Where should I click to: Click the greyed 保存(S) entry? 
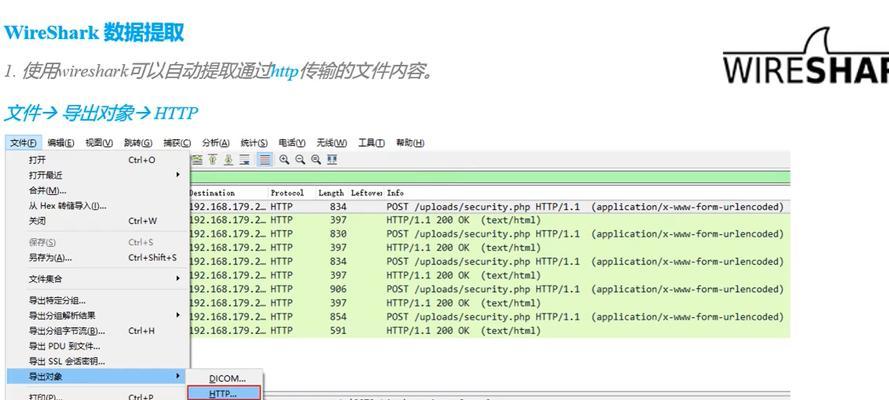coord(98,242)
